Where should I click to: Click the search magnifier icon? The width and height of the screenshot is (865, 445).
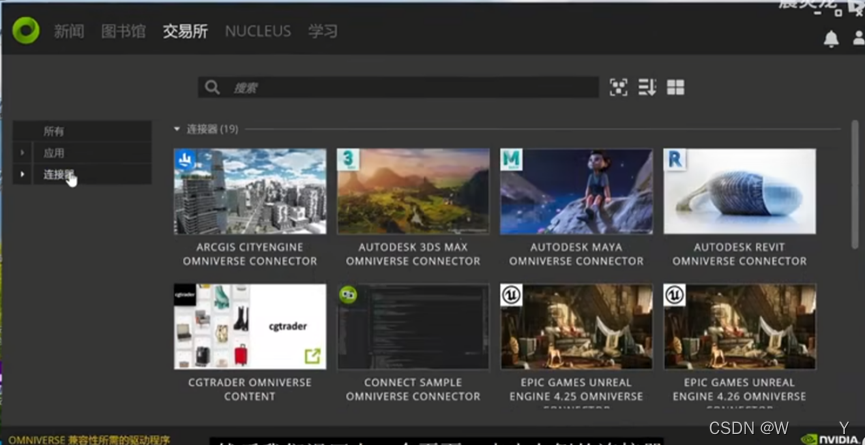point(212,87)
